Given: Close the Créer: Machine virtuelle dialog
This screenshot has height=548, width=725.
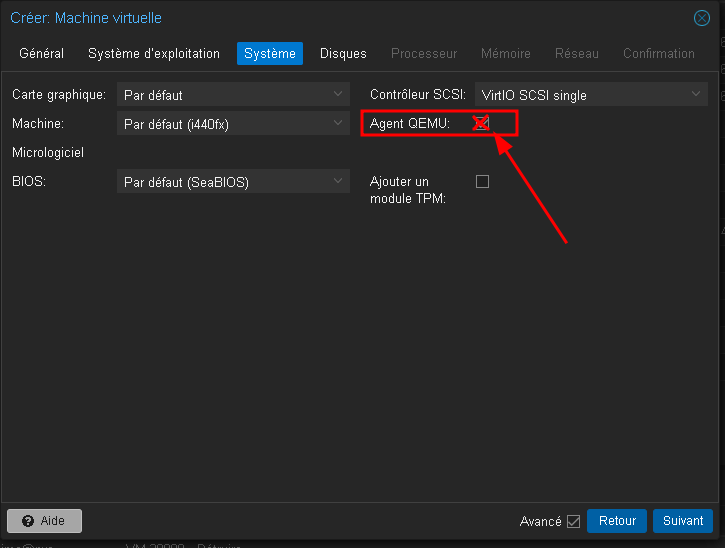Looking at the screenshot, I should (702, 18).
